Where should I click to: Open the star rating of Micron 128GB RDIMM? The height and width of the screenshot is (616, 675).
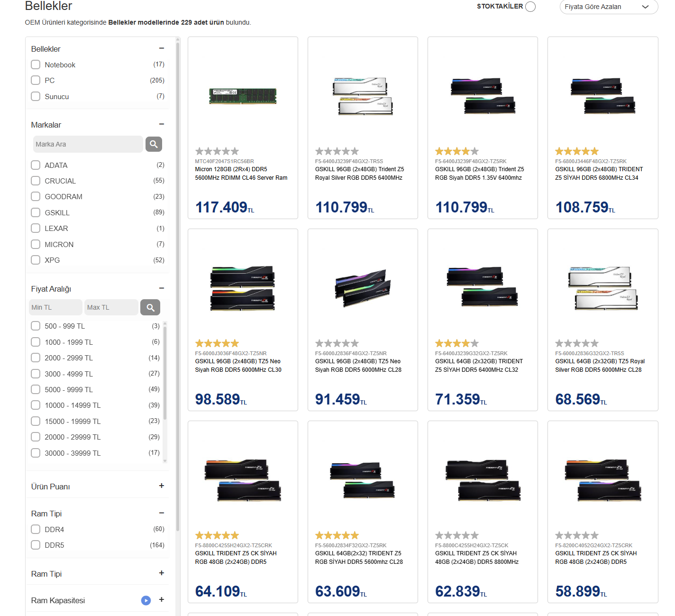tap(217, 151)
